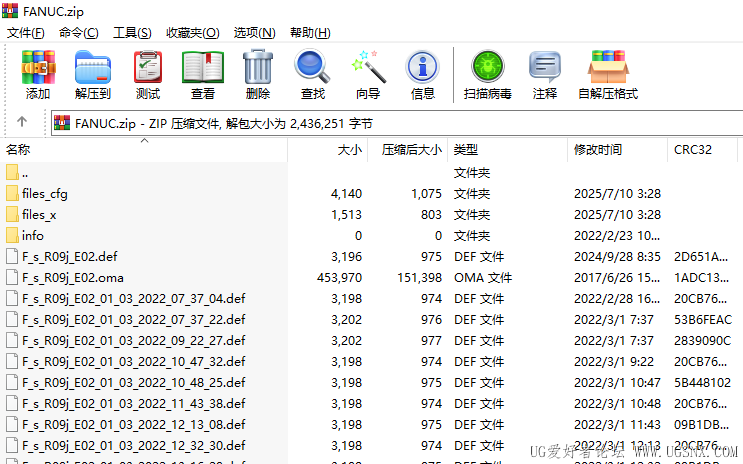
Task: Select file name F_s_R09j_E02_01_03_2022_12_13_08.def
Action: 134,425
